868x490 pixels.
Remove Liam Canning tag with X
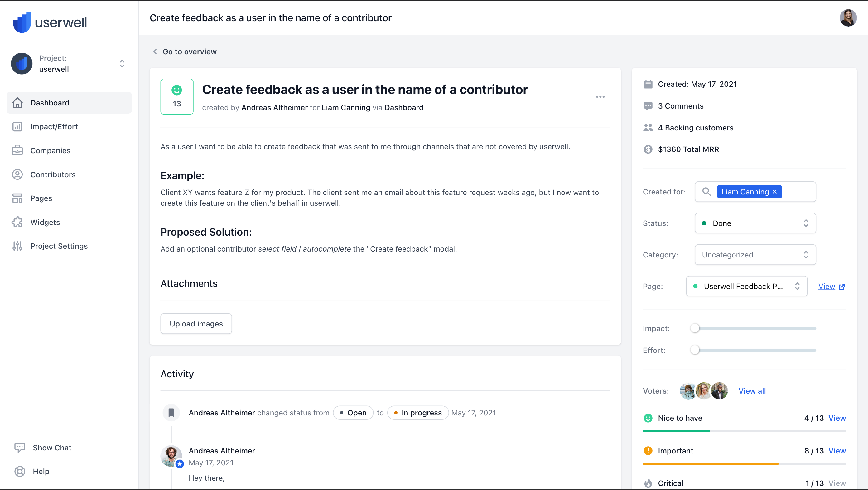click(x=775, y=192)
